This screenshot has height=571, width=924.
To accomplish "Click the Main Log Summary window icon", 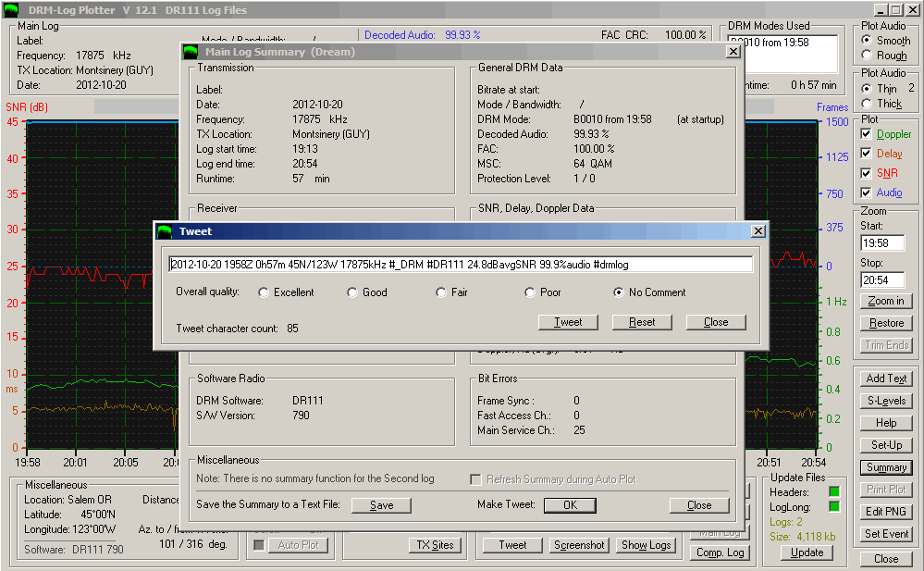I will tap(191, 52).
